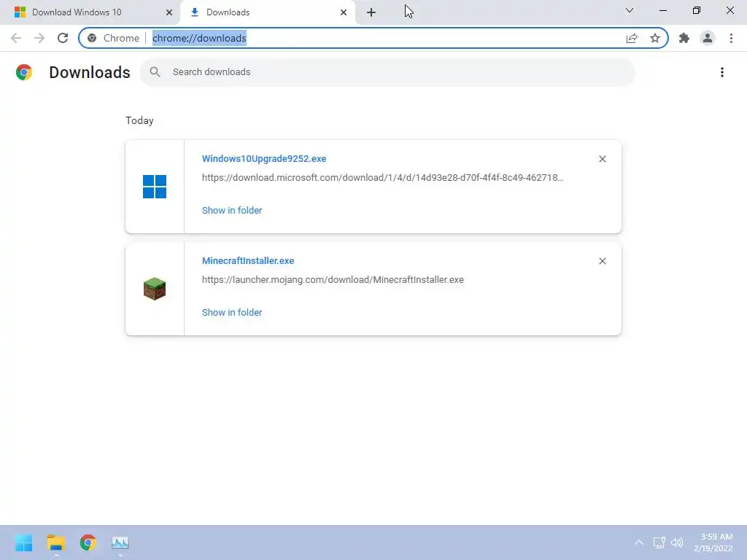Show Windows10Upgrade9252.exe in folder
The height and width of the screenshot is (560, 747).
232,211
